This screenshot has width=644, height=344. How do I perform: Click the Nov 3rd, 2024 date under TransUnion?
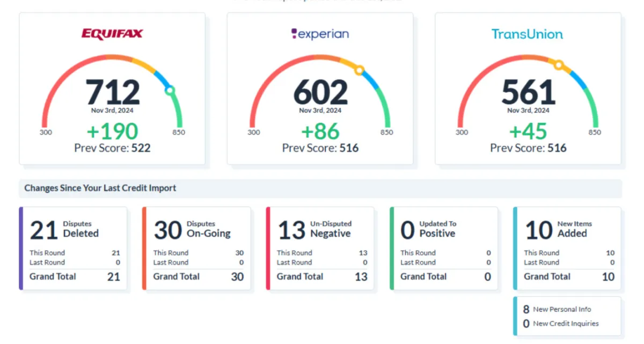pos(528,111)
